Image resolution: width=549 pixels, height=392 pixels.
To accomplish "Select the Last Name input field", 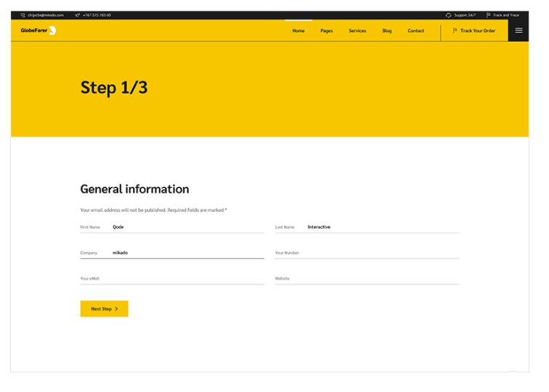I will point(382,227).
